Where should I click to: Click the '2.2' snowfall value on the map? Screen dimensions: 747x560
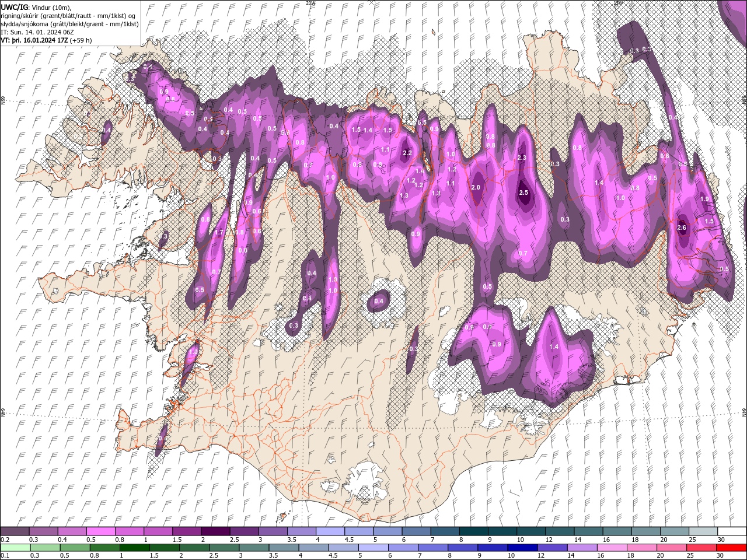point(407,153)
